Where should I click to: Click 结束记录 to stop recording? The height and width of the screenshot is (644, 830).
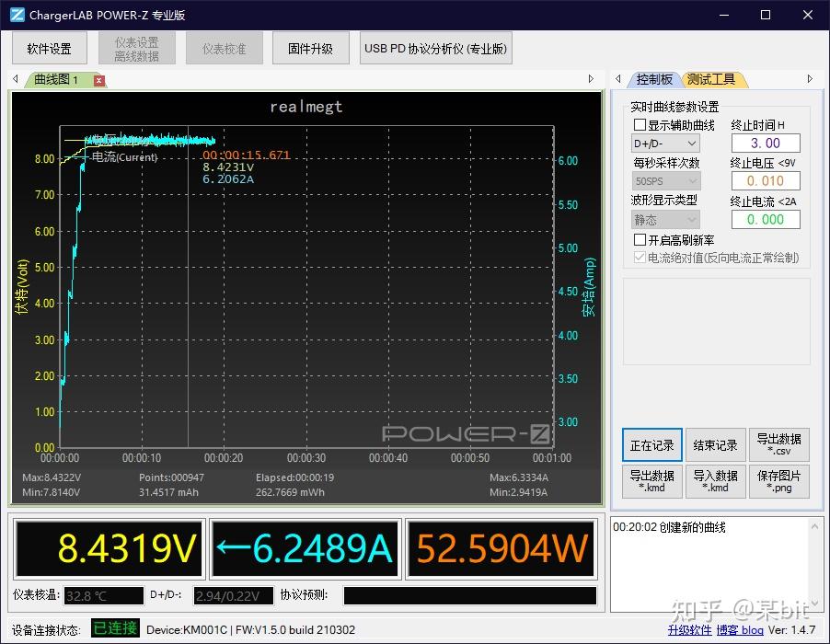point(716,445)
